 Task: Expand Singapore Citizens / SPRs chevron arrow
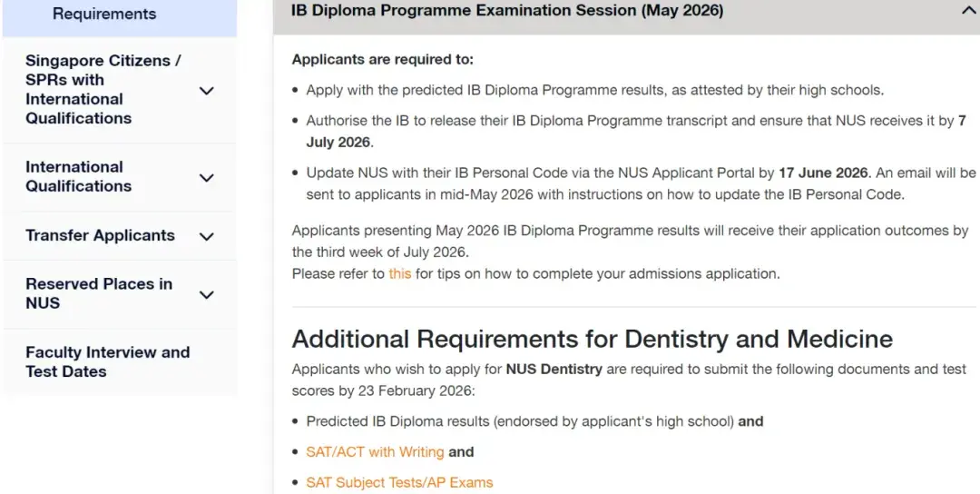pyautogui.click(x=206, y=91)
